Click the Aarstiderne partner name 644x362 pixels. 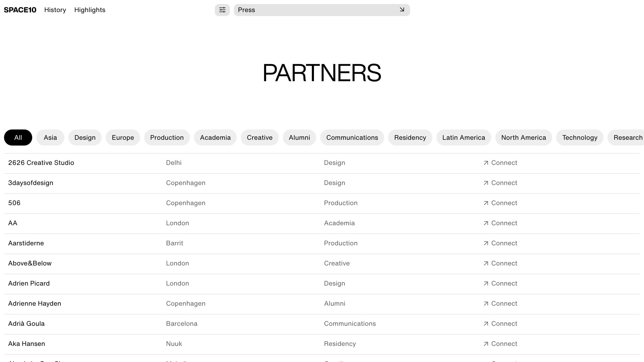26,243
